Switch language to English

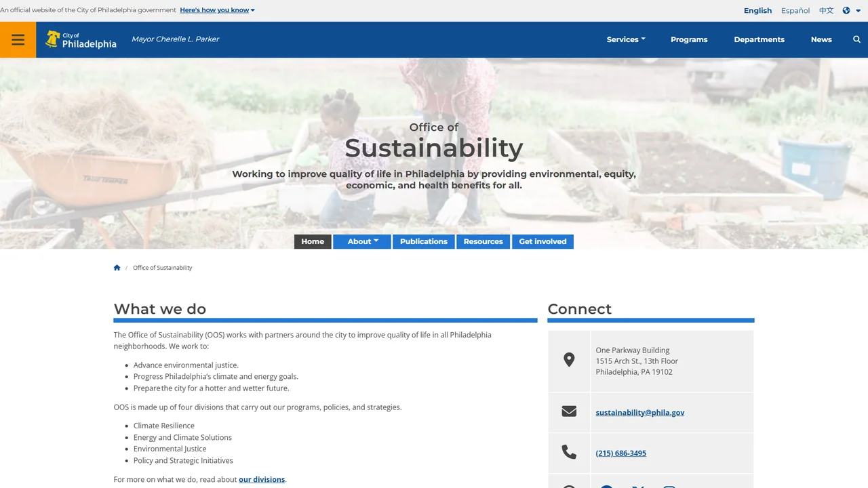pyautogui.click(x=757, y=10)
